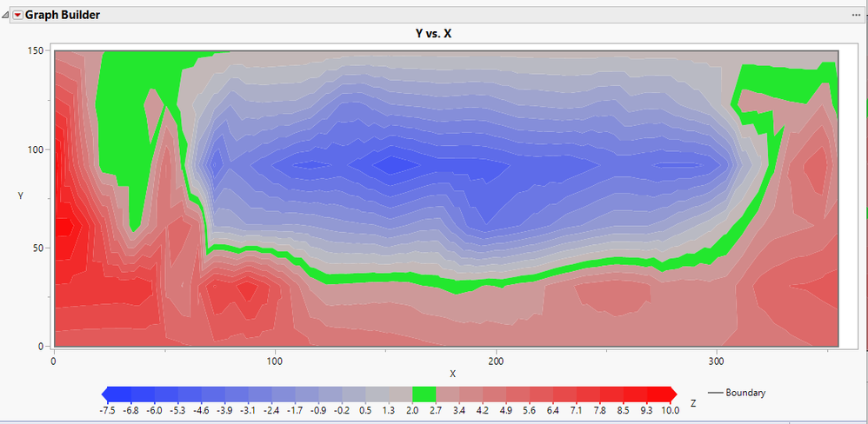
Task: Select the darkest blue -7.5 legend swatch
Action: pos(120,394)
